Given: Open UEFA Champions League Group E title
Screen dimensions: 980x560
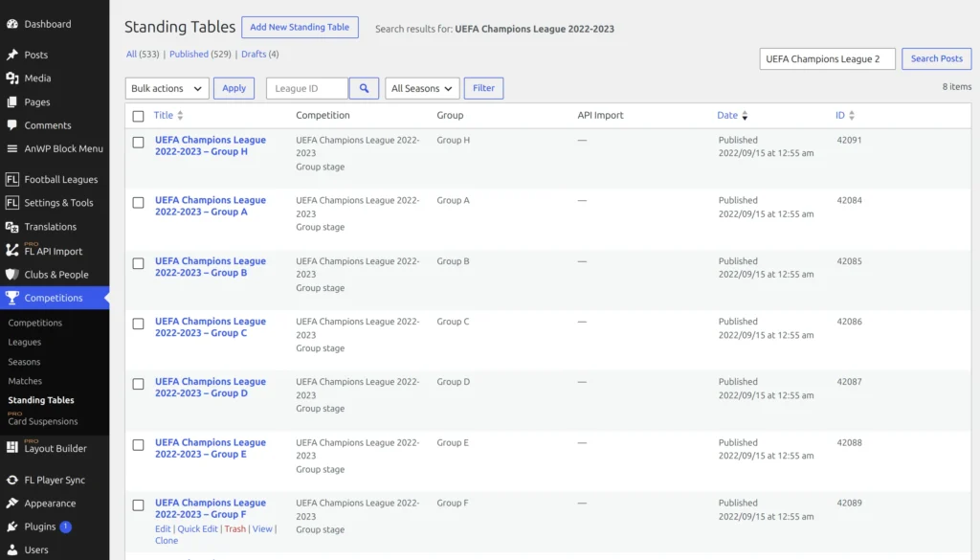Looking at the screenshot, I should pos(210,448).
